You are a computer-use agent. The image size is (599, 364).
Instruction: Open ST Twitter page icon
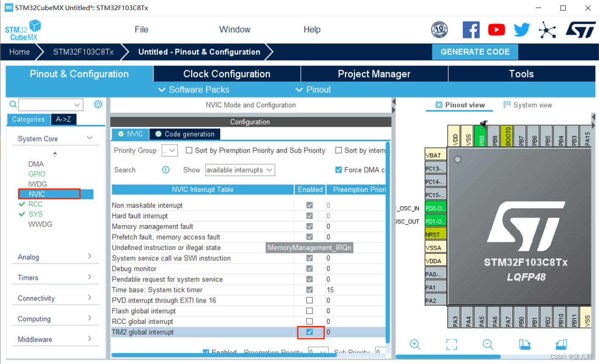click(522, 30)
